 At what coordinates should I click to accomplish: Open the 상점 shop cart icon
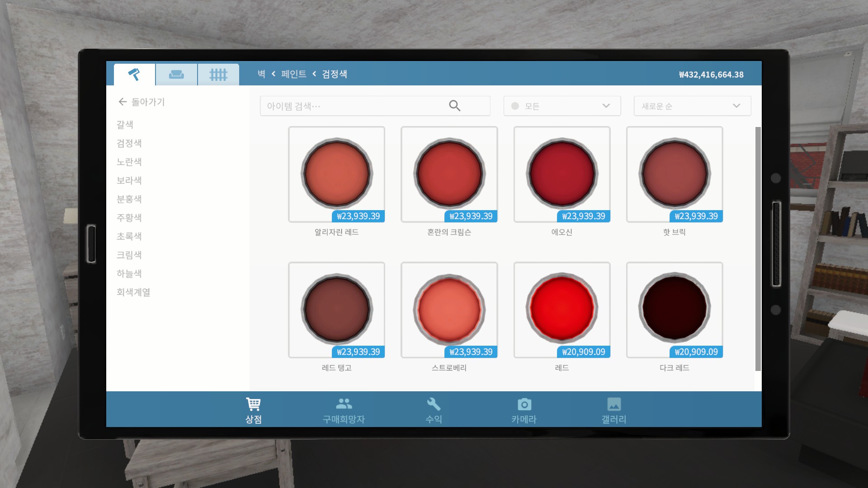(x=253, y=404)
